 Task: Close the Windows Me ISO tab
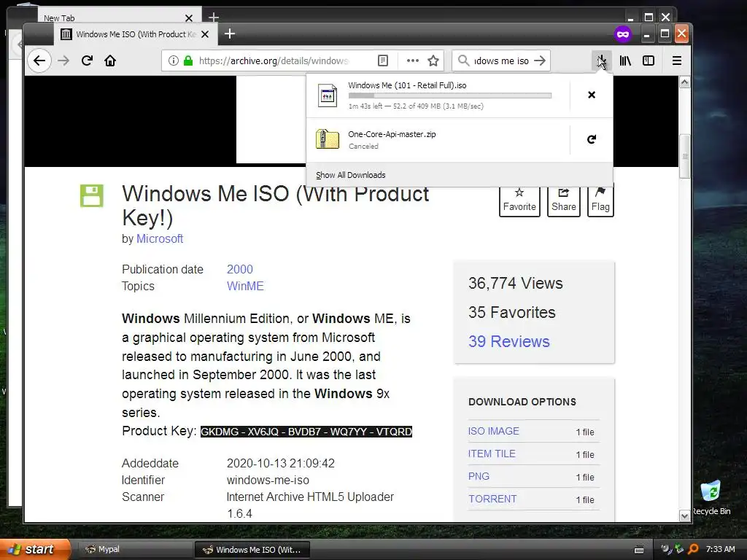click(x=205, y=34)
